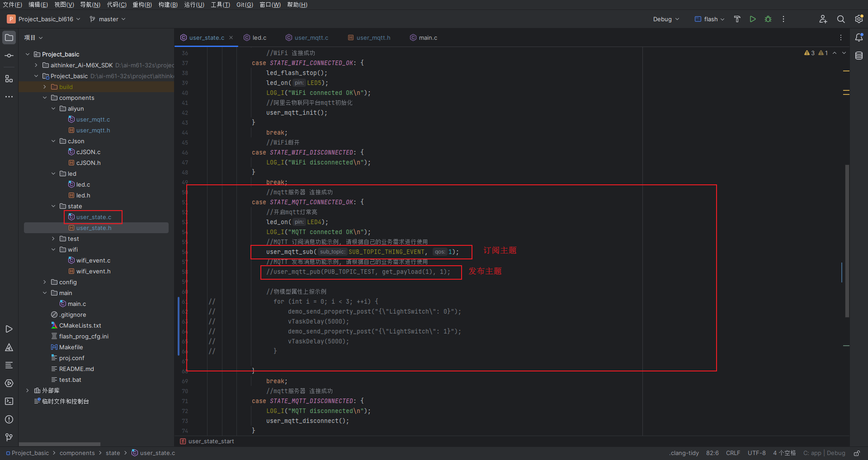
Task: Click line:column 82:6 indicator
Action: point(712,453)
